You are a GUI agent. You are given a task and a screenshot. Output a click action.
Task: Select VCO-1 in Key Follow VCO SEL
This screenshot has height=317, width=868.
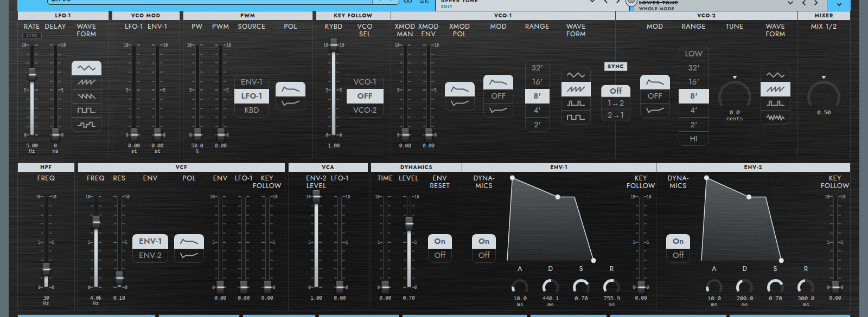365,82
